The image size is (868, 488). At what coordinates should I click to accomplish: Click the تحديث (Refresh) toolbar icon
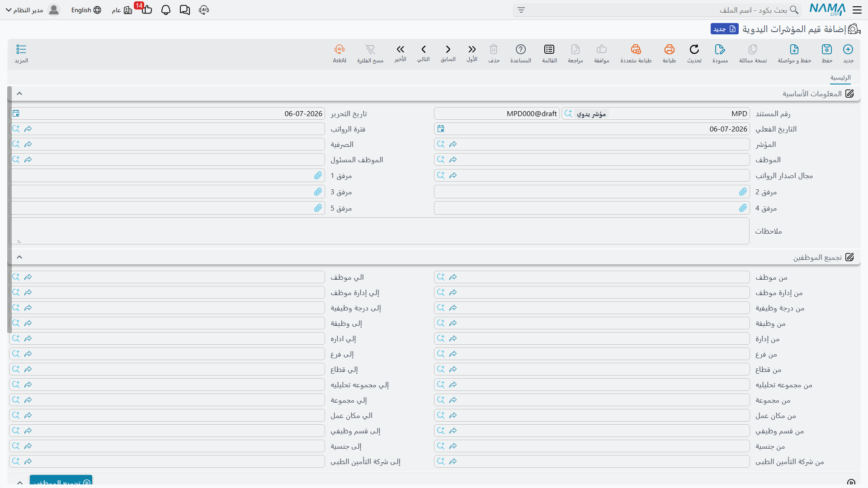(x=694, y=49)
